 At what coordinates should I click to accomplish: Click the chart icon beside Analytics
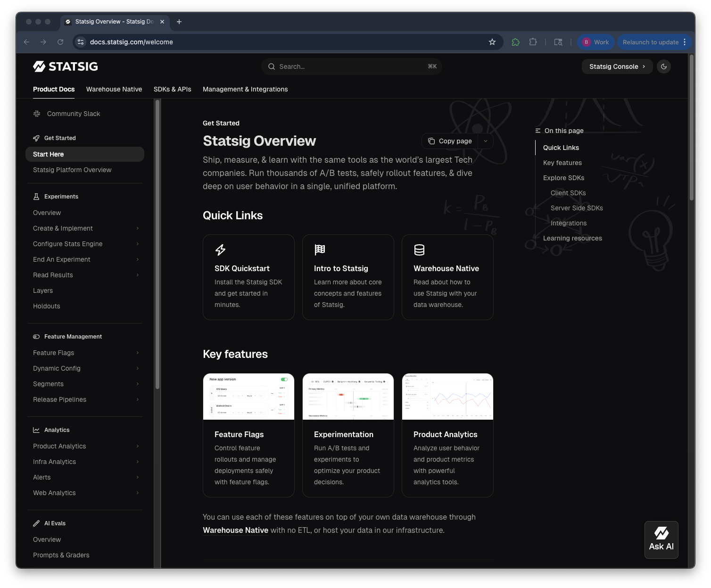click(36, 430)
